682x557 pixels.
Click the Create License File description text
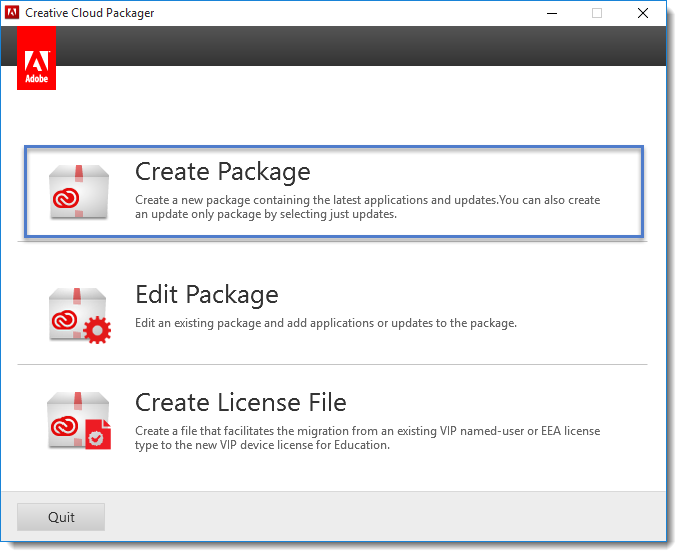coord(368,438)
